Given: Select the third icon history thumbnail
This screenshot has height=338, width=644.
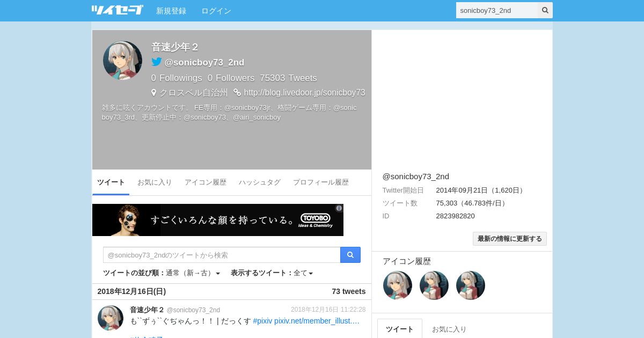Looking at the screenshot, I should point(471,285).
